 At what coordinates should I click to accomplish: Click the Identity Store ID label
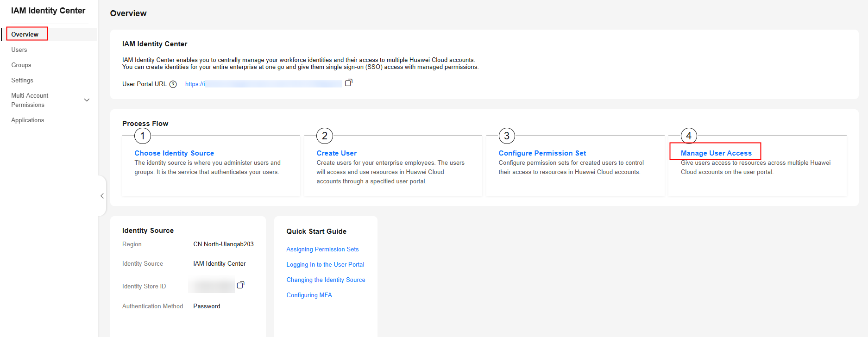[x=144, y=286]
